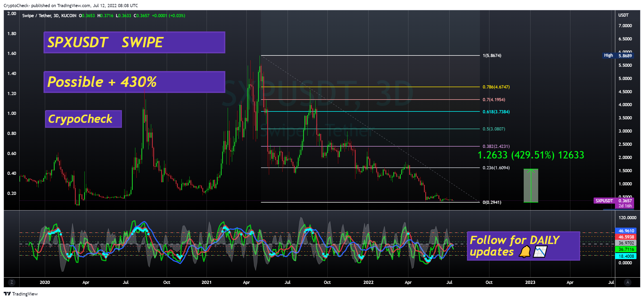644x300 pixels.
Task: Click the 0.236(1.6094) Fibonacci level label
Action: click(496, 168)
